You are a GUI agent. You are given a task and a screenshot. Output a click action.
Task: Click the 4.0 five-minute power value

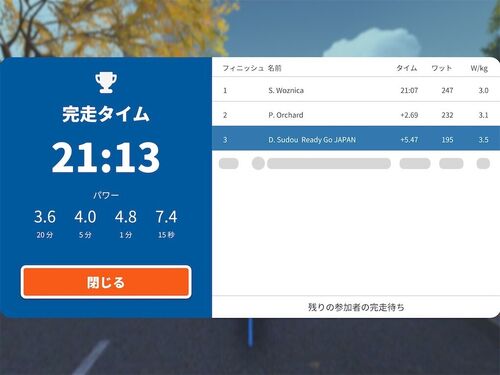coord(85,217)
